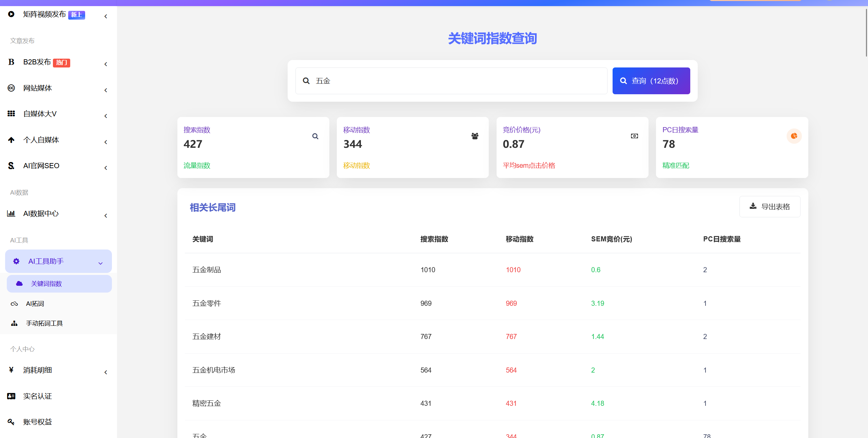The image size is (868, 438).
Task: Click the bar chart icon beside AI数据中心
Action: pyautogui.click(x=11, y=214)
